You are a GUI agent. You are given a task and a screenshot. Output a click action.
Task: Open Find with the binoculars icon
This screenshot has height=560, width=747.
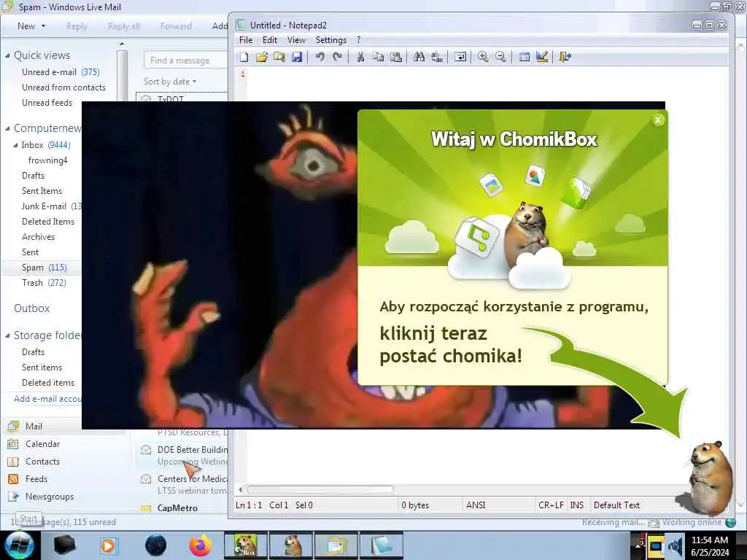pos(419,57)
